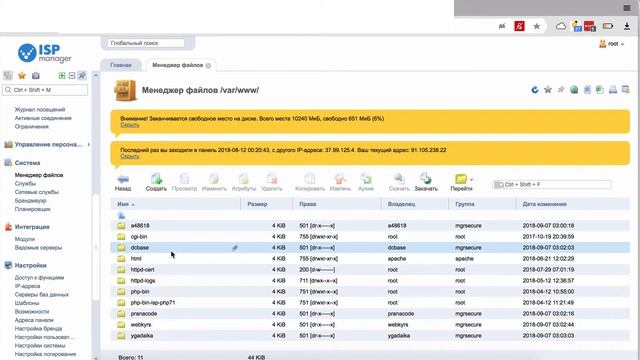
Task: Select the a48618 folder row
Action: click(370, 225)
